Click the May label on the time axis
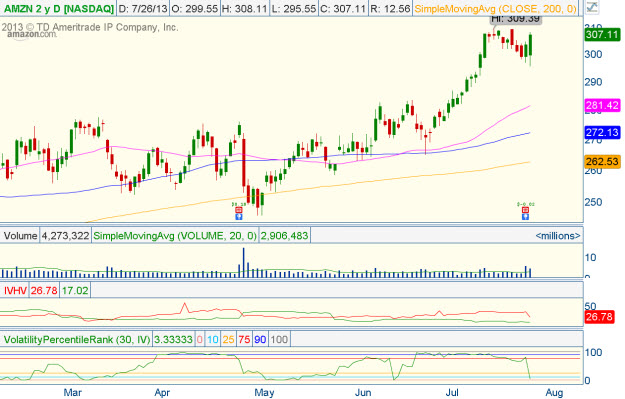 pos(264,393)
